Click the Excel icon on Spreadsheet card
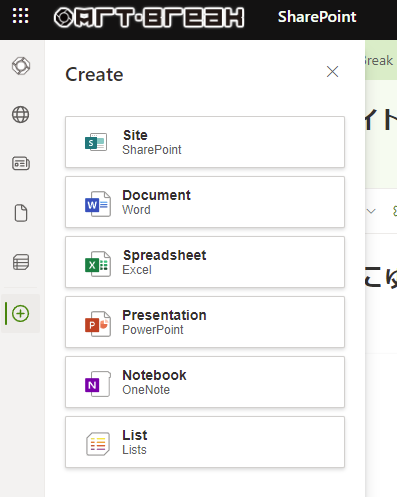Image resolution: width=397 pixels, height=497 pixels. (x=98, y=264)
